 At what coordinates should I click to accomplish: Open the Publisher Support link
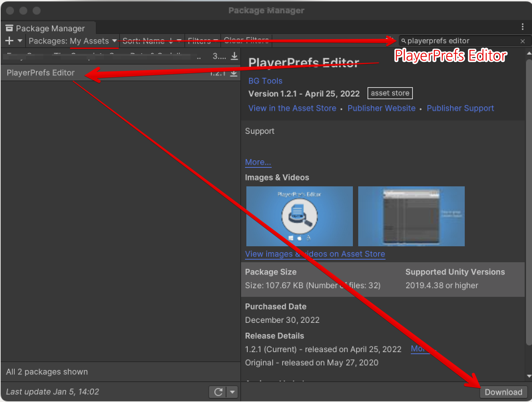(460, 108)
